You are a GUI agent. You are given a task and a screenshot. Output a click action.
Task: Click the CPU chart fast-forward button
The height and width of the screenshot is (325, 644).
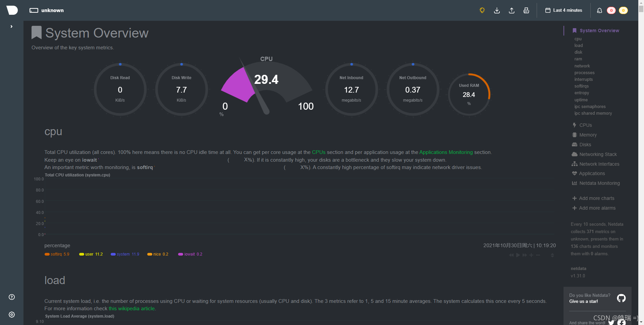[525, 255]
